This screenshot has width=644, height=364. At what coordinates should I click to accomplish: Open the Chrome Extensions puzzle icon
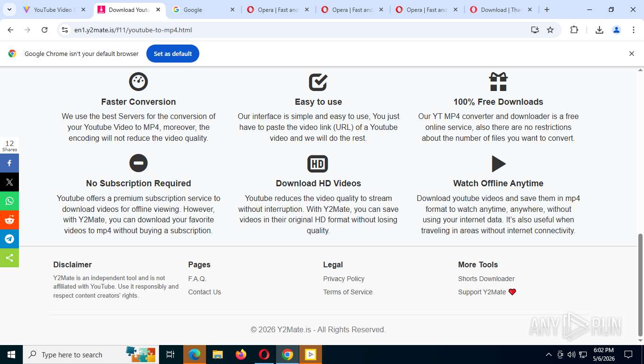(574, 30)
